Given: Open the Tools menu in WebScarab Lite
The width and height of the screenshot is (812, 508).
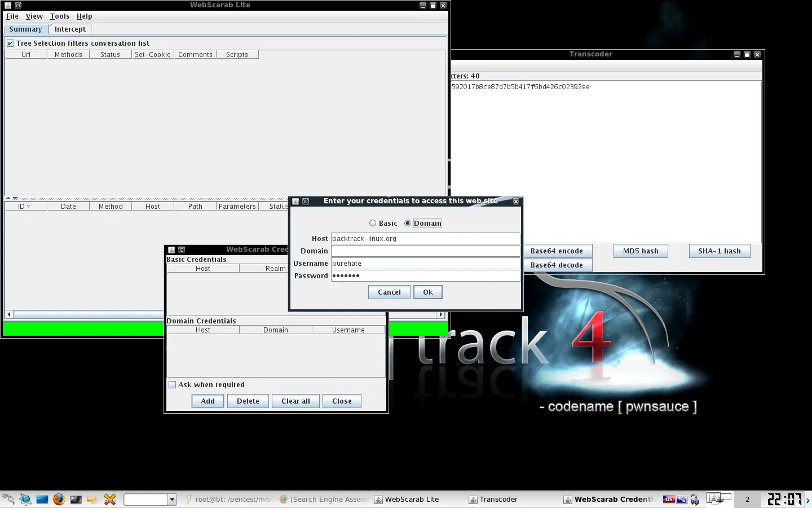Looking at the screenshot, I should click(60, 16).
